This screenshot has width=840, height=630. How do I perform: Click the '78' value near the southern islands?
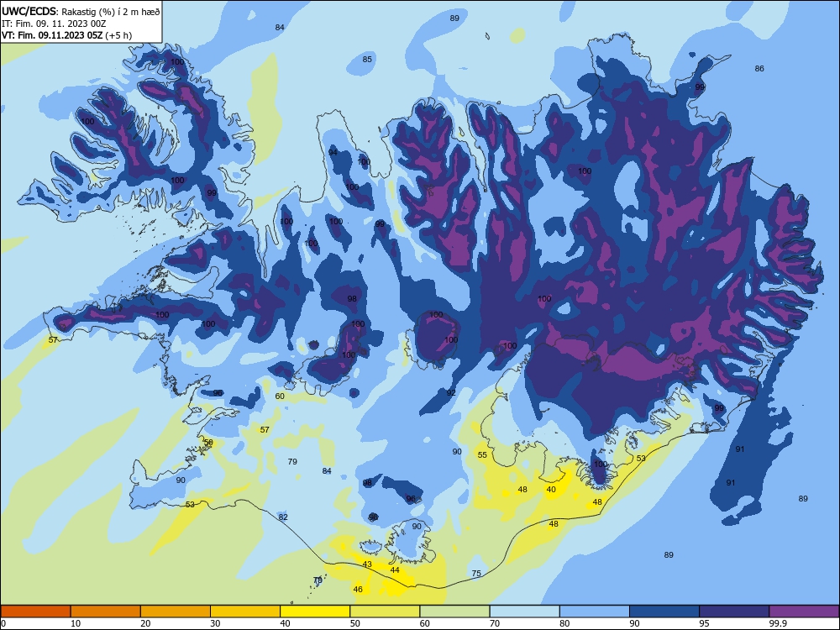coord(318,580)
